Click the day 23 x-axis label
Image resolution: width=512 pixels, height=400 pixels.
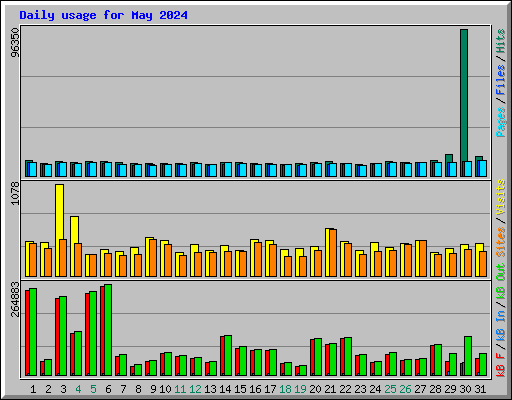tap(360, 389)
